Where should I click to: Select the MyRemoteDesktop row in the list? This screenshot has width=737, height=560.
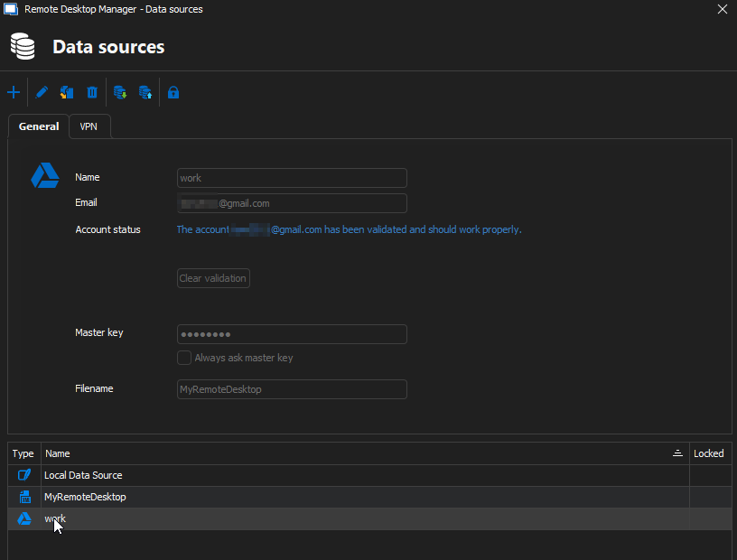tap(369, 497)
